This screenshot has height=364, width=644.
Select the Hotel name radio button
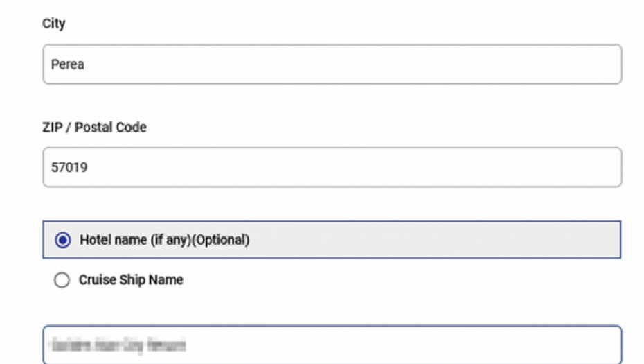62,240
